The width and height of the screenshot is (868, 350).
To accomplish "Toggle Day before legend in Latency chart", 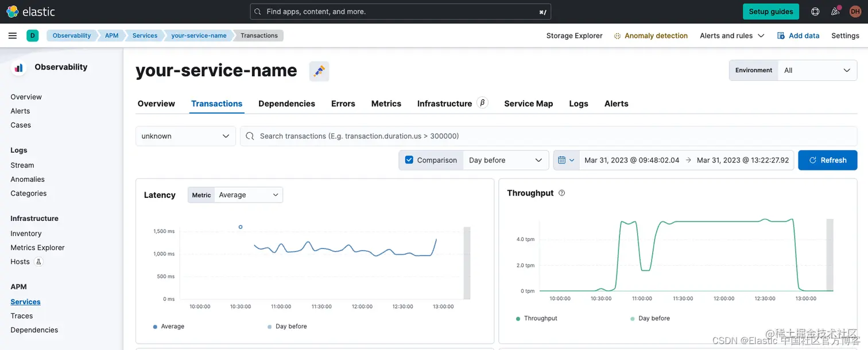I will (x=287, y=326).
